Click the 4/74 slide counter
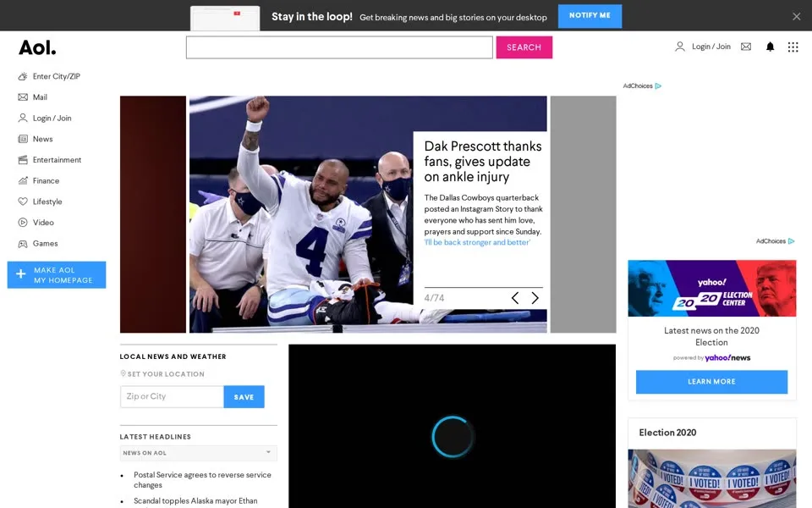This screenshot has height=508, width=812. click(434, 298)
